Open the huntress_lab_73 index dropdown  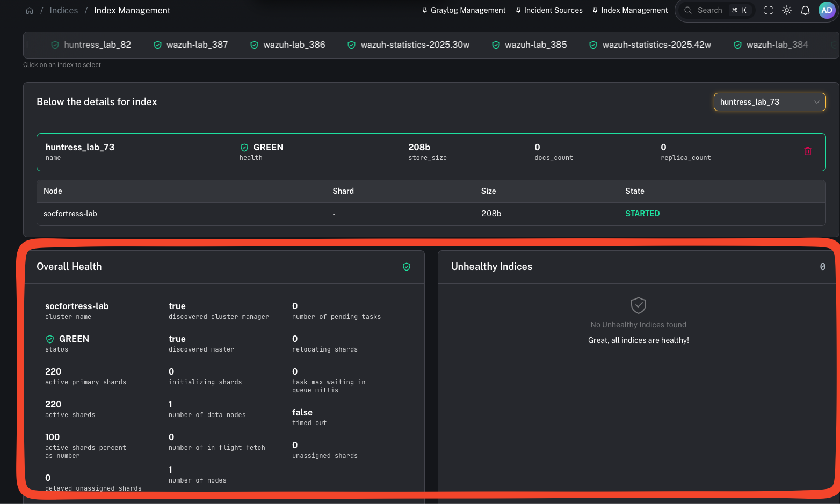coord(770,102)
